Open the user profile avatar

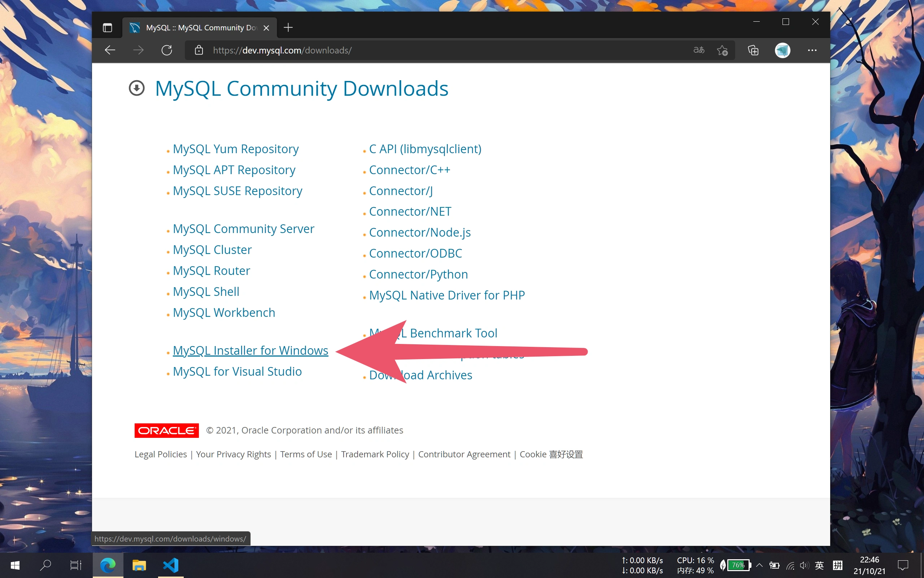pyautogui.click(x=783, y=50)
